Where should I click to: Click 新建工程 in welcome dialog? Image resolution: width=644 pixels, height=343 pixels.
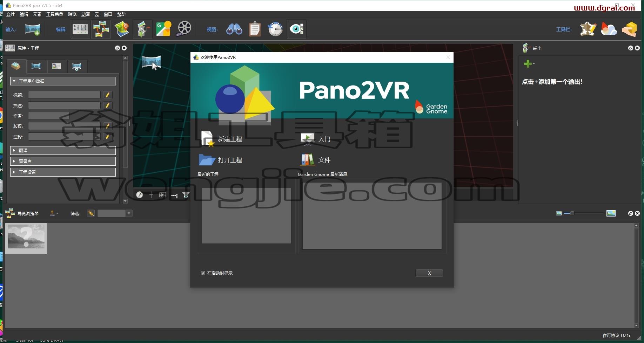tap(222, 139)
